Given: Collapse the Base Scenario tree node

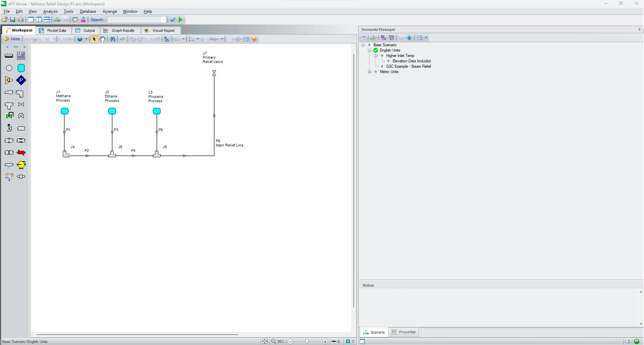Looking at the screenshot, I should click(363, 45).
